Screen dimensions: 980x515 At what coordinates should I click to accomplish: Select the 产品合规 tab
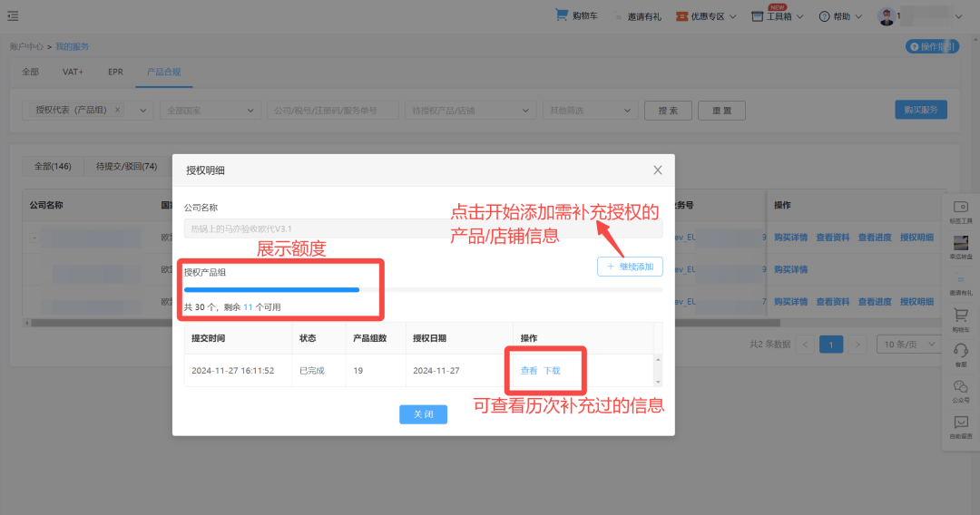(163, 72)
